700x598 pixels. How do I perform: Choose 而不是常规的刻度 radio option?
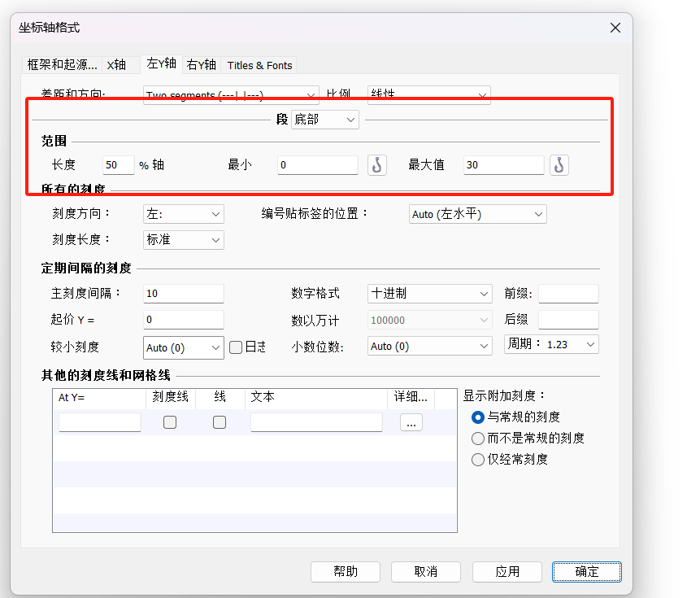[478, 438]
